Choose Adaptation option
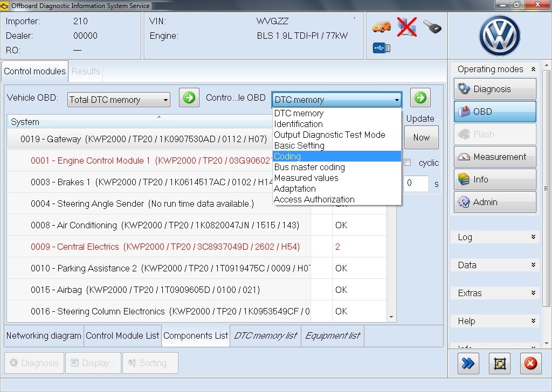Screen dimensions: 552x392 click(337, 189)
